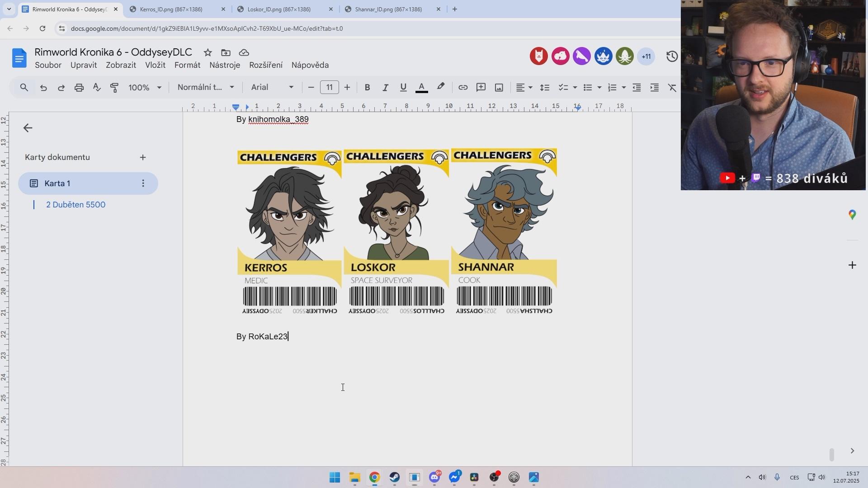
Task: Select the Kerros ID card image
Action: click(x=290, y=232)
